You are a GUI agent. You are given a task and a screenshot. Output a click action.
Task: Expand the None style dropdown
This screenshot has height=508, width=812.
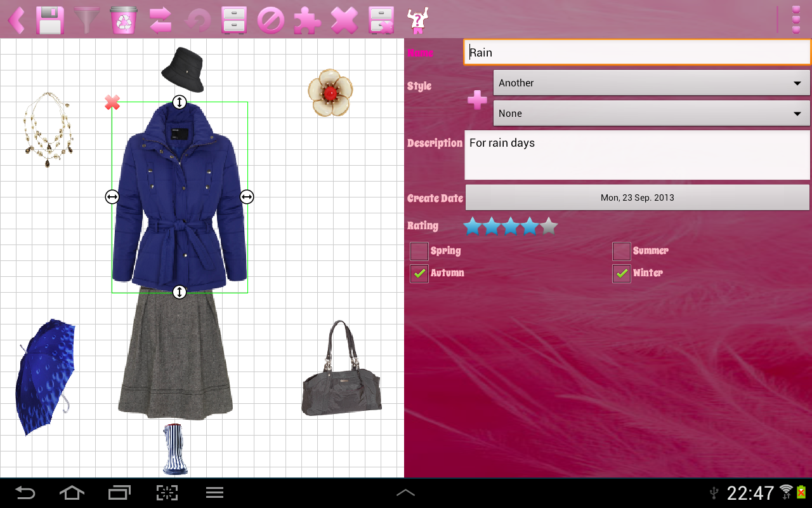[x=651, y=113]
